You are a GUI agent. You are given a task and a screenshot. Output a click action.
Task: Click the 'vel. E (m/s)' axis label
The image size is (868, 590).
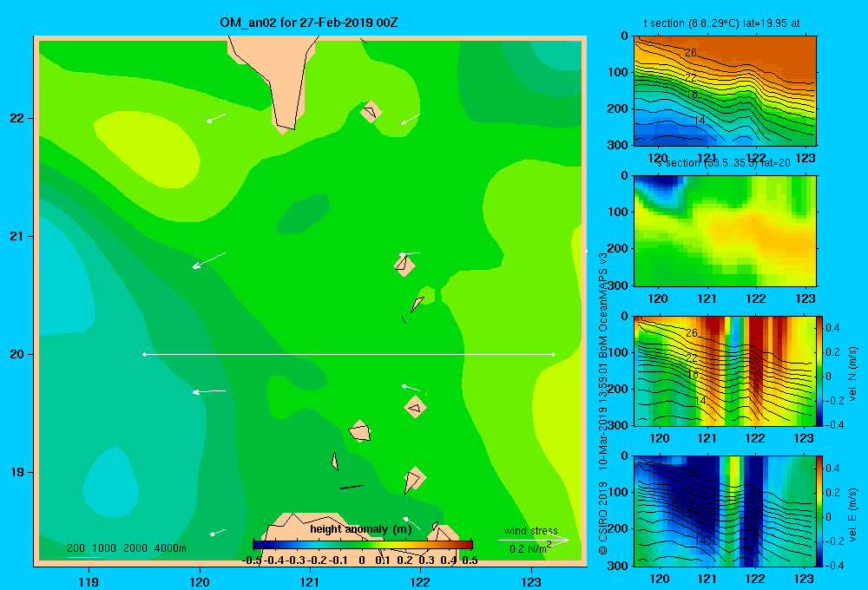point(852,515)
